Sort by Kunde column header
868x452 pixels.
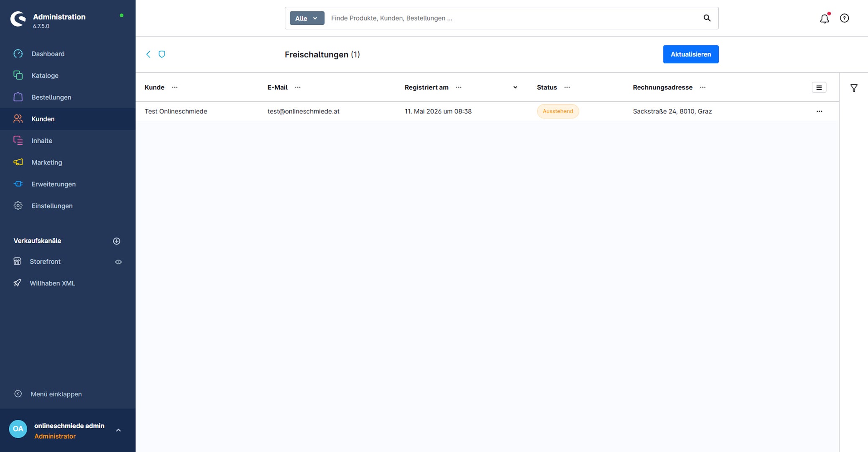(154, 87)
